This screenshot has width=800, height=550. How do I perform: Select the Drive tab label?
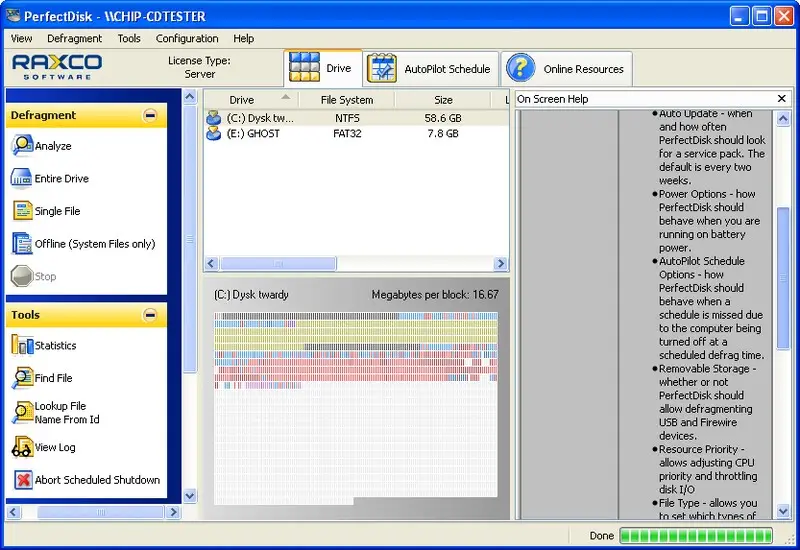(x=339, y=68)
